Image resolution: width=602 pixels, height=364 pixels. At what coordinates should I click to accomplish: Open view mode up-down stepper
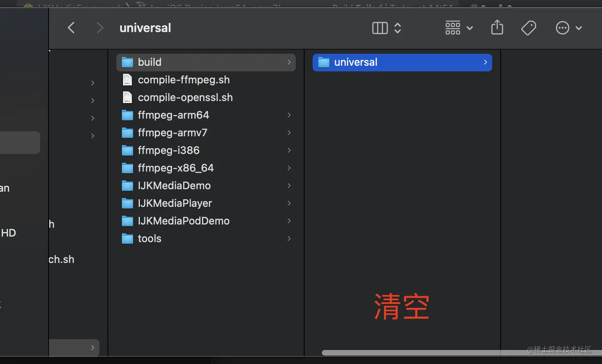pos(398,28)
